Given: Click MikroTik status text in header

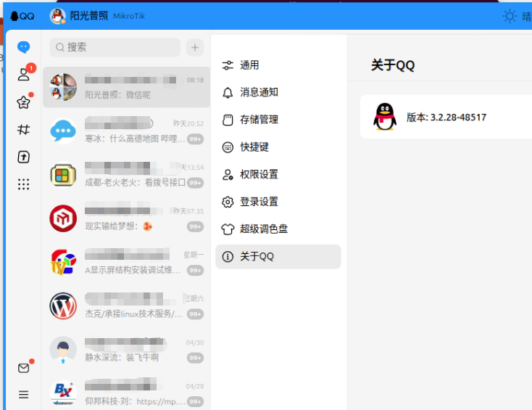Looking at the screenshot, I should click(x=129, y=16).
